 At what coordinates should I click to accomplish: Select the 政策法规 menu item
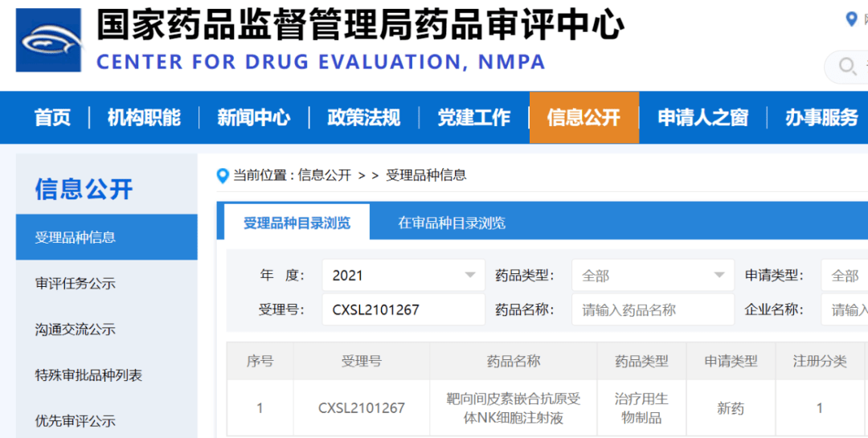[363, 117]
